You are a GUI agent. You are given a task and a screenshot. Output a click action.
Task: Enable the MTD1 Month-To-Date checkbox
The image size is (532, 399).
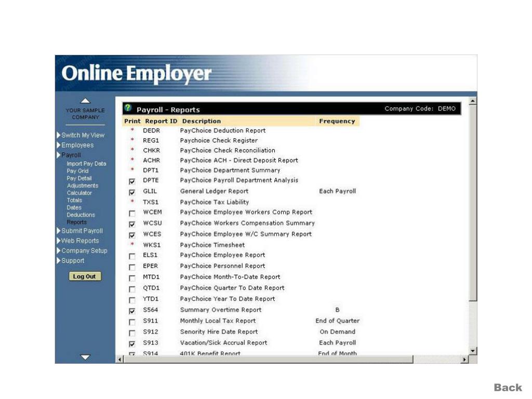(x=132, y=278)
